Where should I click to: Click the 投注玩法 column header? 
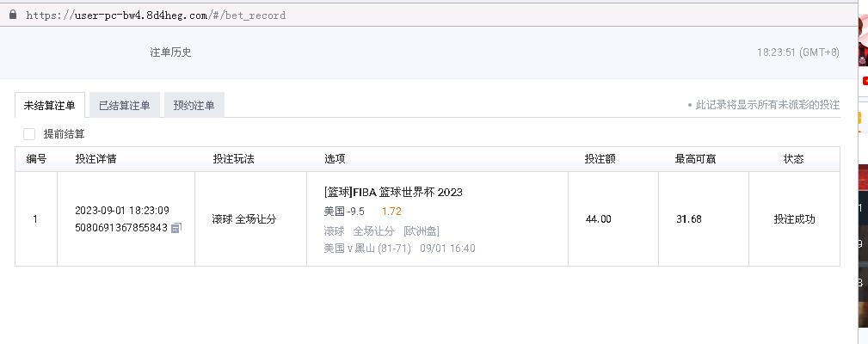point(234,159)
